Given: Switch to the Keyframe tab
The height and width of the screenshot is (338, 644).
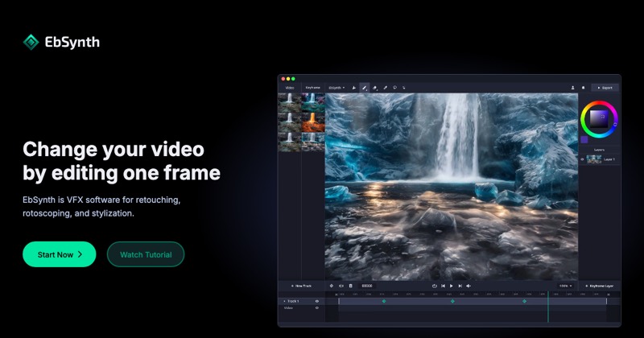Looking at the screenshot, I should pyautogui.click(x=313, y=88).
